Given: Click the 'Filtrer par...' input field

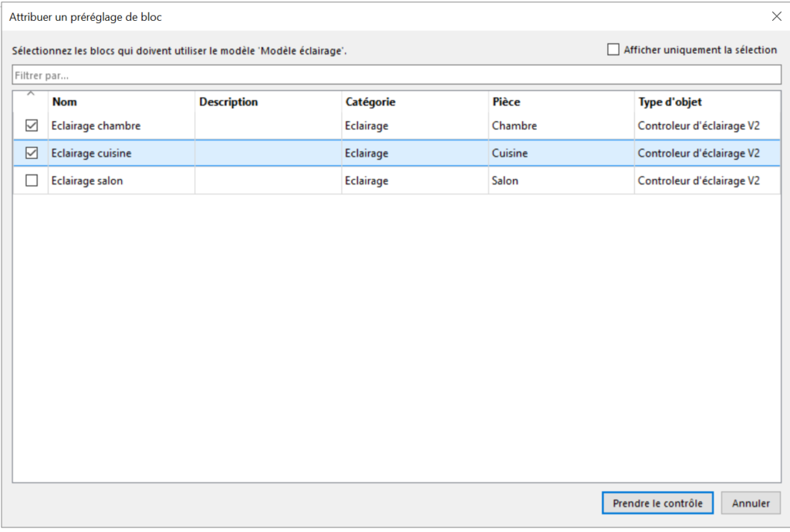Looking at the screenshot, I should click(397, 76).
